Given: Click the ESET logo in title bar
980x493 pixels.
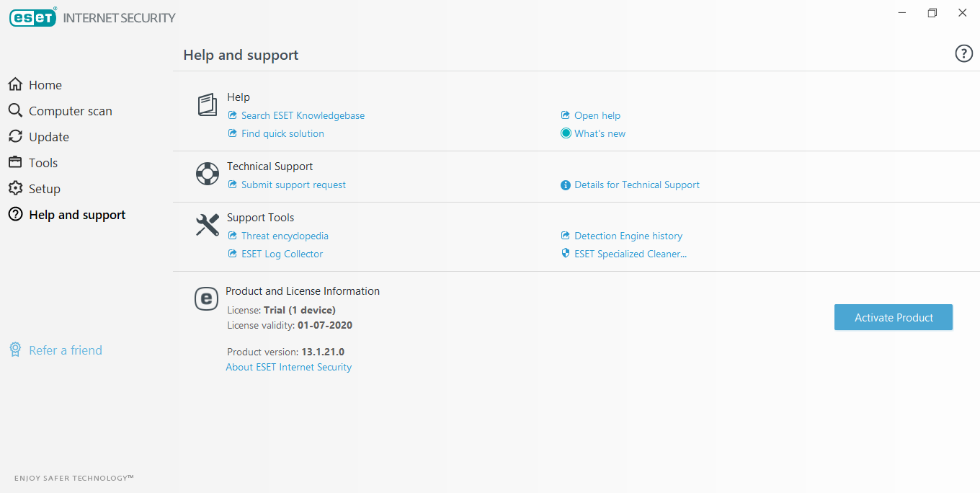Looking at the screenshot, I should click(x=33, y=17).
